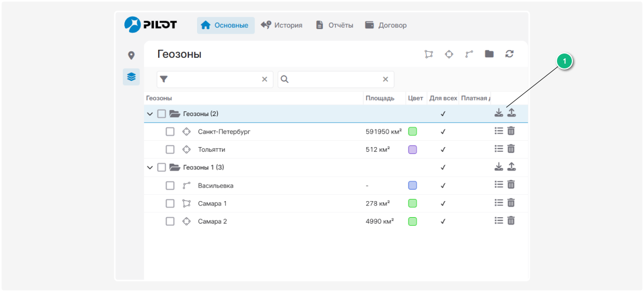This screenshot has width=644, height=292.
Task: Select the Самара 2 geozone name
Action: point(213,221)
